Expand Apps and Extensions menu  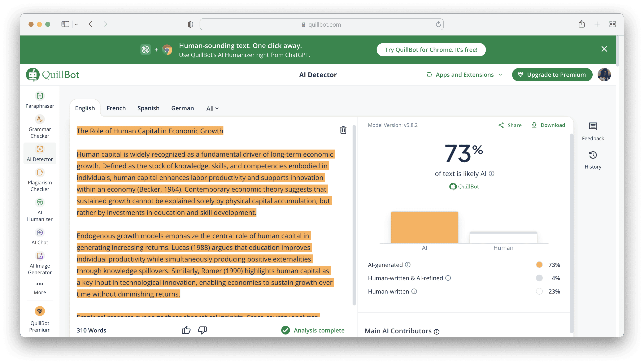coord(464,75)
